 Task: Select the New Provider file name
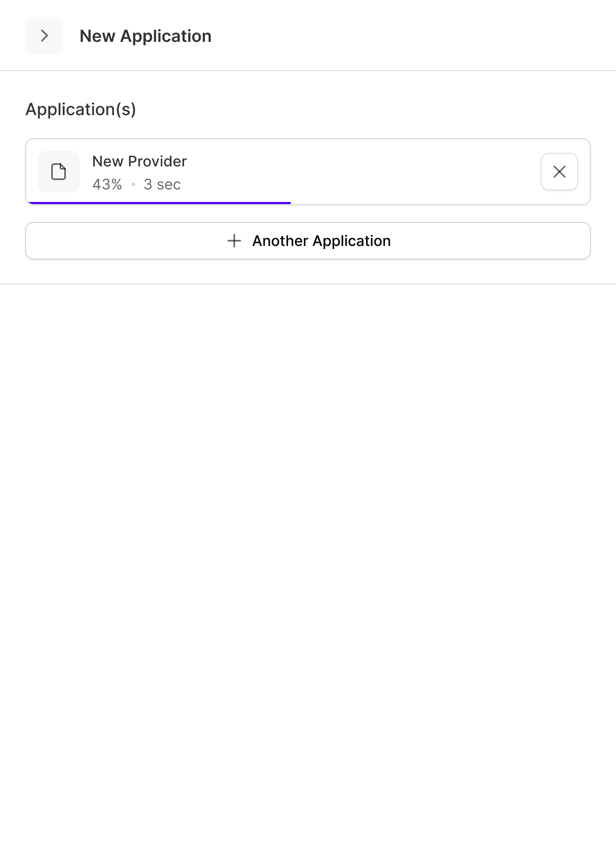pos(139,161)
